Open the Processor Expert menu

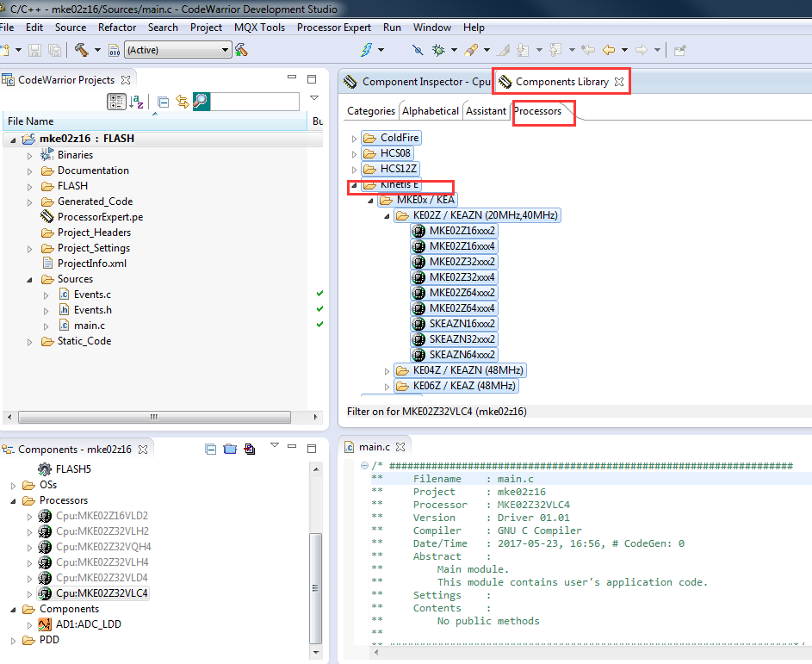coord(333,28)
